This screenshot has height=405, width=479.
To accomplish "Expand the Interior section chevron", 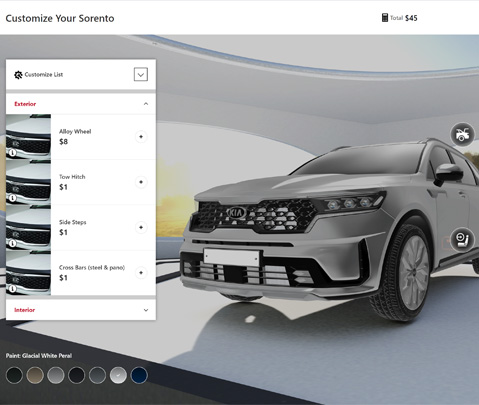I will [146, 310].
